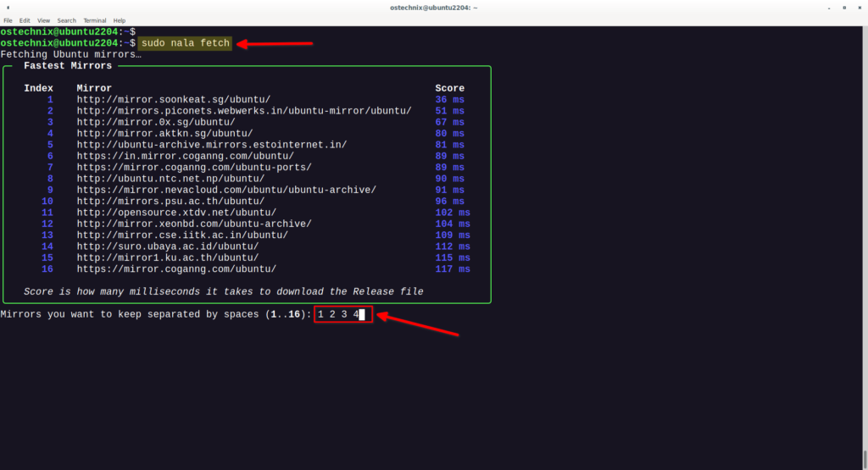Click mirror URL http://mirror1.ku.ac.th/ubuntu/
The height and width of the screenshot is (470, 868).
click(x=168, y=257)
